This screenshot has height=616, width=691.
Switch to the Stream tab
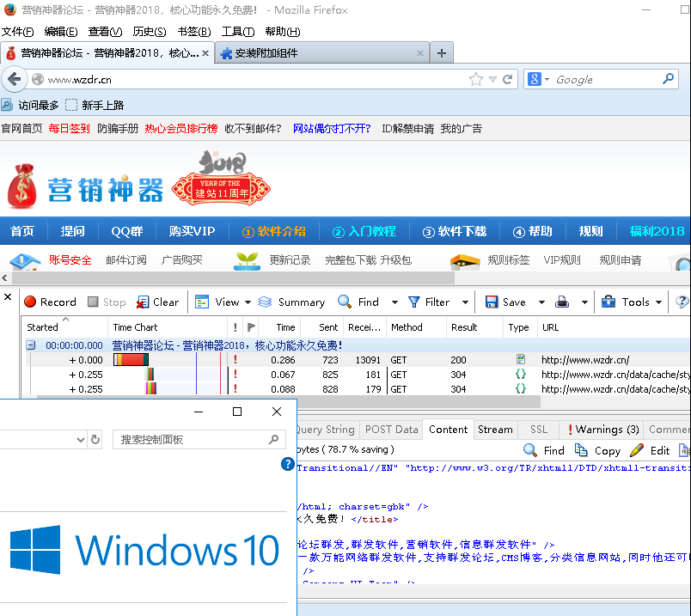point(495,430)
